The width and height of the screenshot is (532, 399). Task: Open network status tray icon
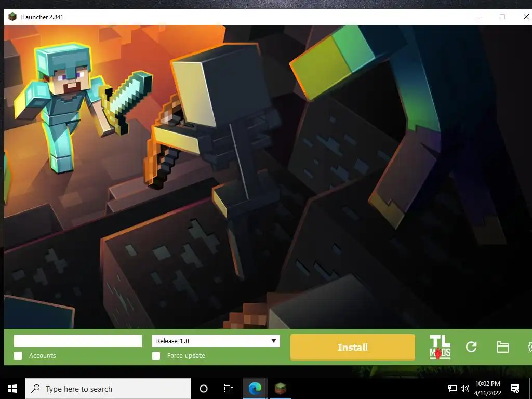453,389
